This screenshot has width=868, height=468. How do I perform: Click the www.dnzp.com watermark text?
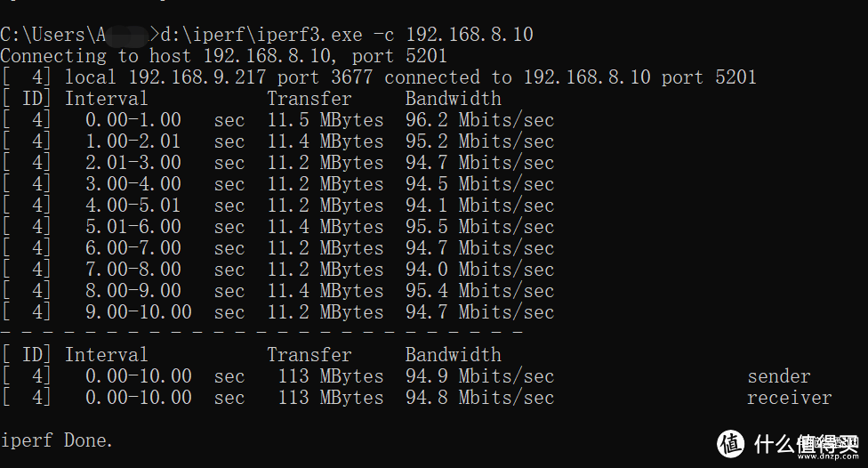828,456
